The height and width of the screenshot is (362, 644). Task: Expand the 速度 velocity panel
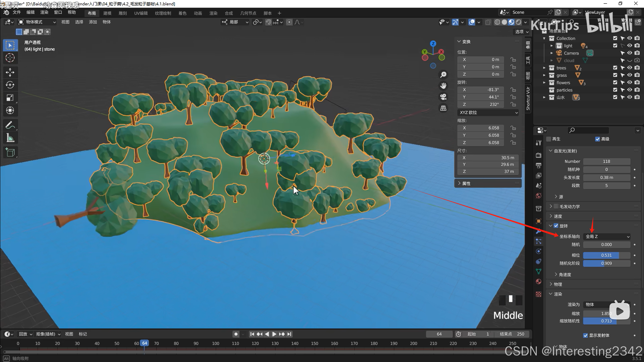[558, 216]
